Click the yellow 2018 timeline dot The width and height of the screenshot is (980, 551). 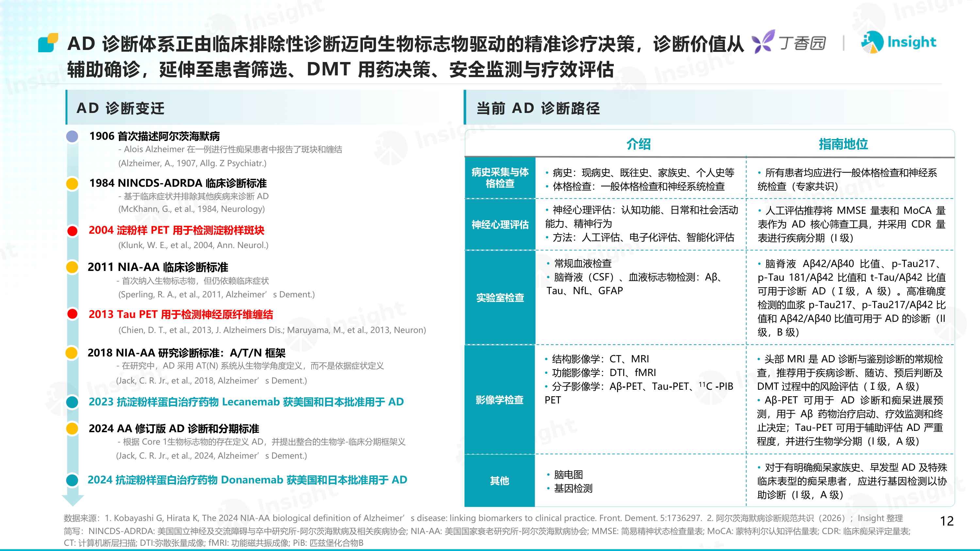72,353
